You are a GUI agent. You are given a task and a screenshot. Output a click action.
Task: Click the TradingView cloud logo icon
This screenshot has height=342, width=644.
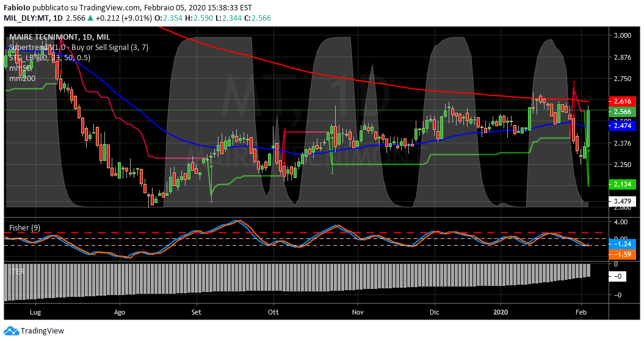click(11, 330)
